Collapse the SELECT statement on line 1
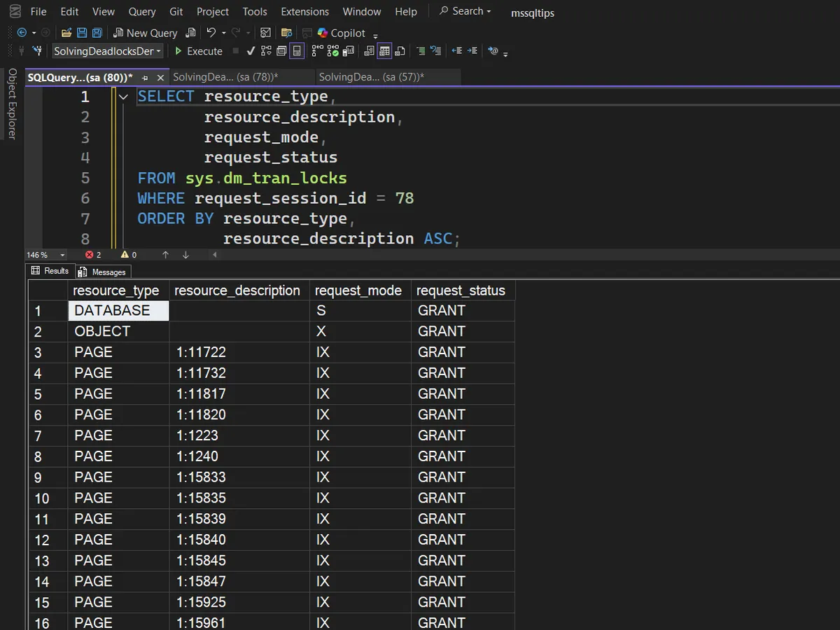The image size is (840, 630). click(124, 97)
